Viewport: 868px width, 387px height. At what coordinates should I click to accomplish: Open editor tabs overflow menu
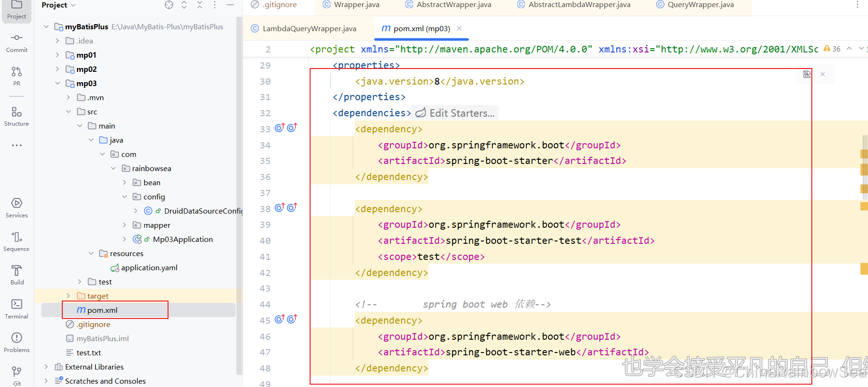coord(858,5)
